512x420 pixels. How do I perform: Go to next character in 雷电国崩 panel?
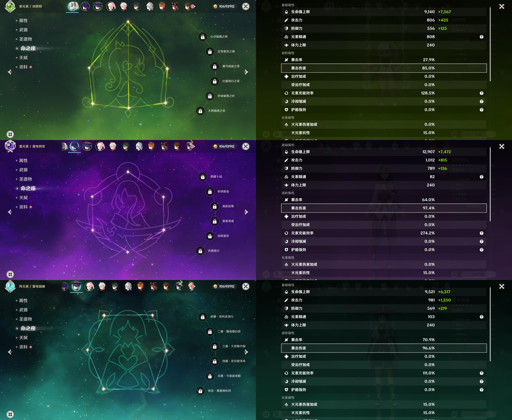(246, 352)
